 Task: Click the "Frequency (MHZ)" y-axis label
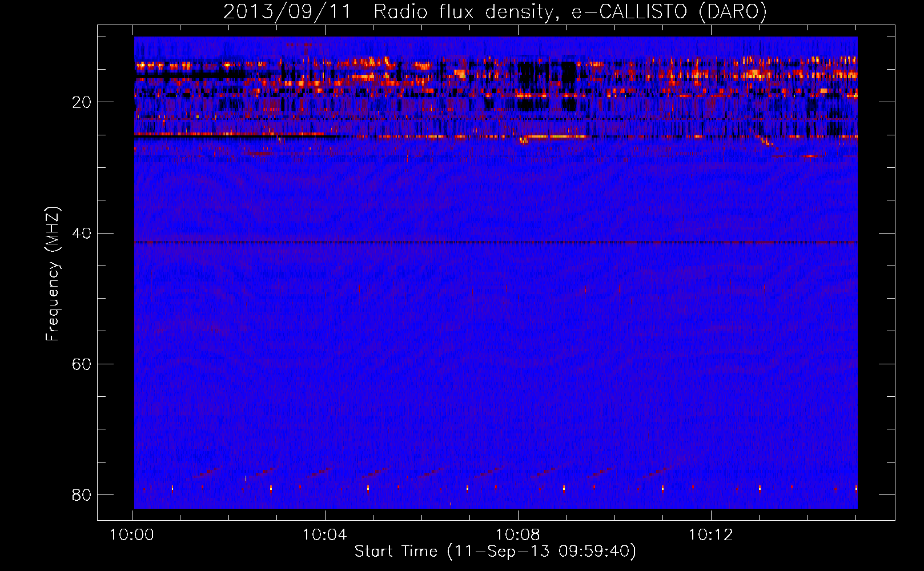click(x=53, y=274)
